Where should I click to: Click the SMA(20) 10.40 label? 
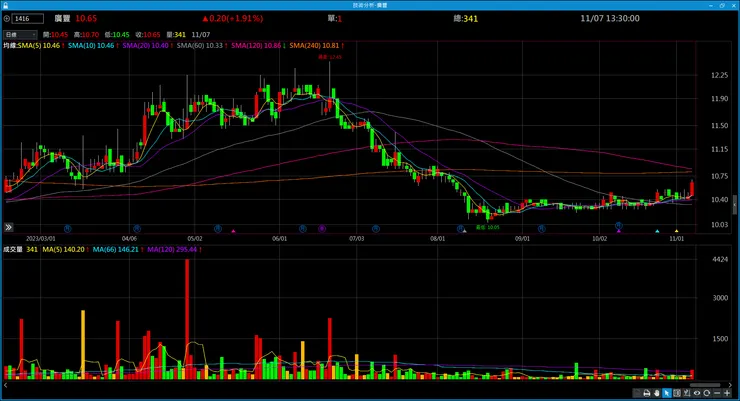[x=145, y=46]
